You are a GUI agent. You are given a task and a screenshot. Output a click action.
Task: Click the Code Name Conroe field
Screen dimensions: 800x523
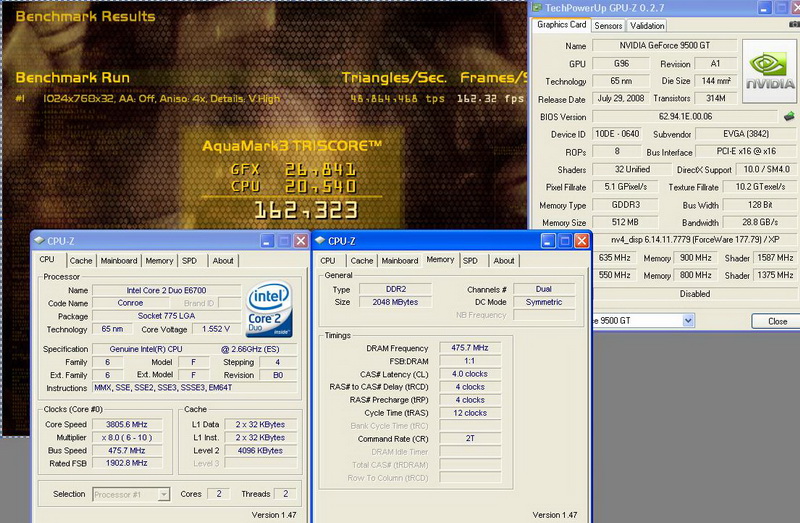coord(130,303)
